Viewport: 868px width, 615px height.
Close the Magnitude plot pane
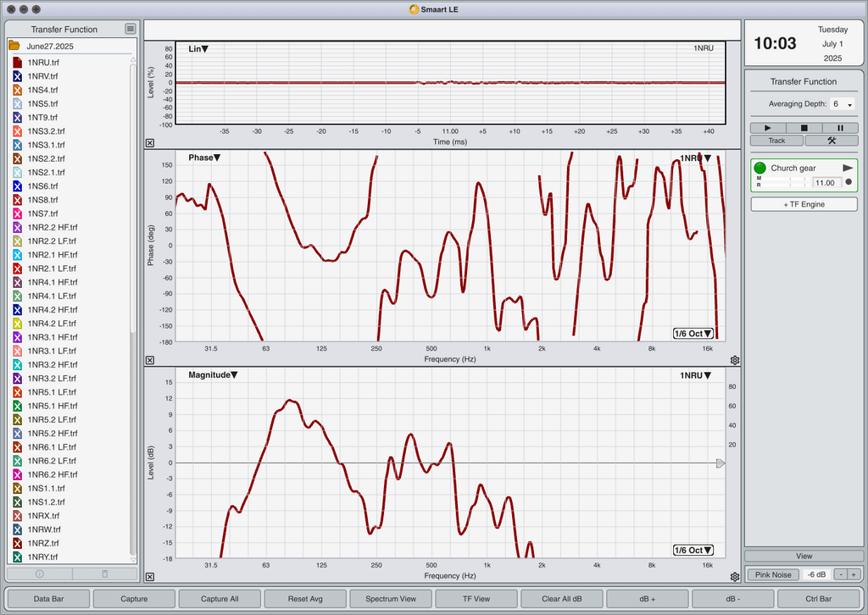pyautogui.click(x=149, y=577)
